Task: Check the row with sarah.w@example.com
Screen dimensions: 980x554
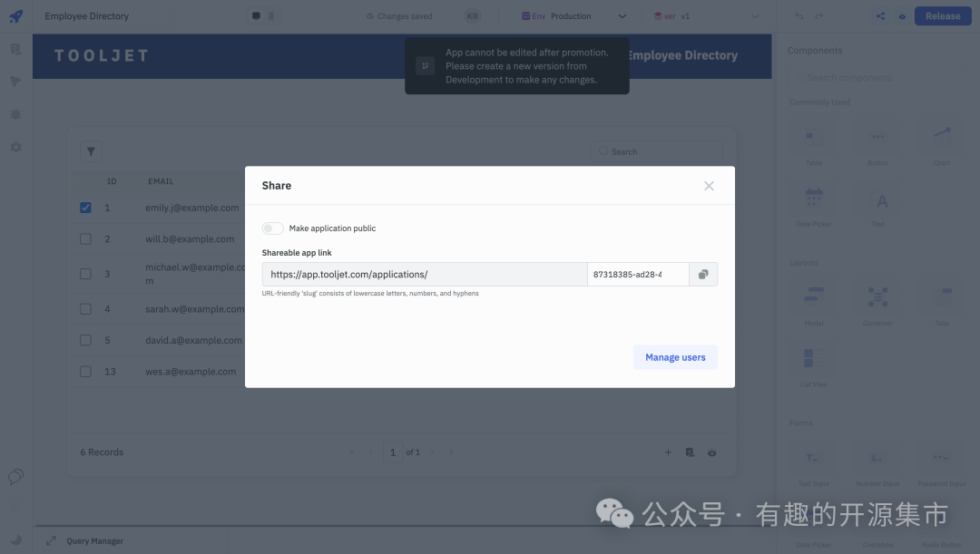Action: coord(85,308)
